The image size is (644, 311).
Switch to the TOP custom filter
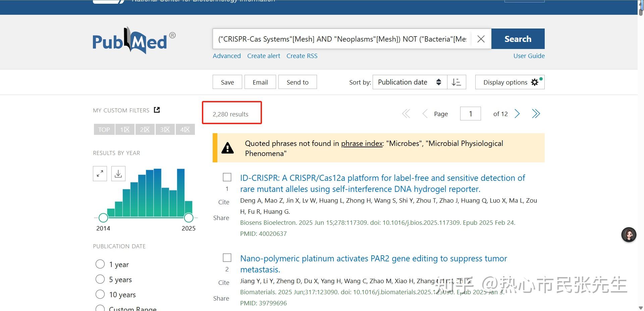104,129
